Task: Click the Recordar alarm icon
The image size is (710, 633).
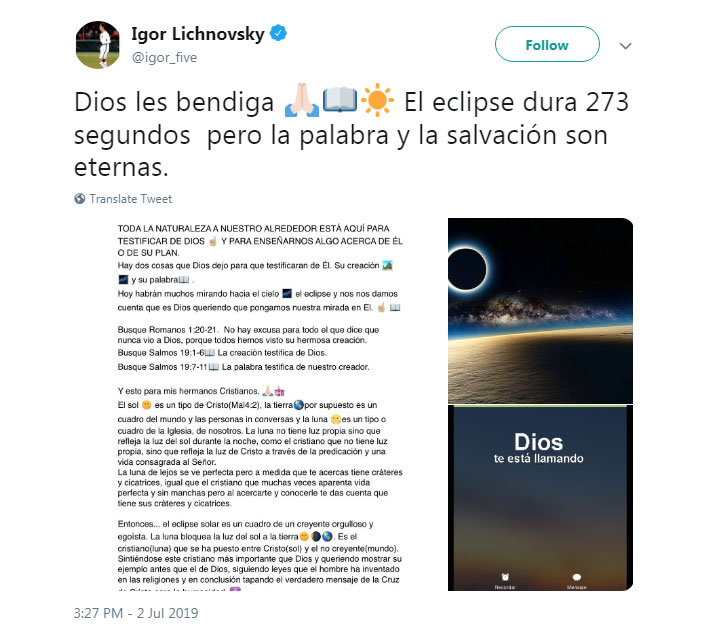Action: [505, 577]
